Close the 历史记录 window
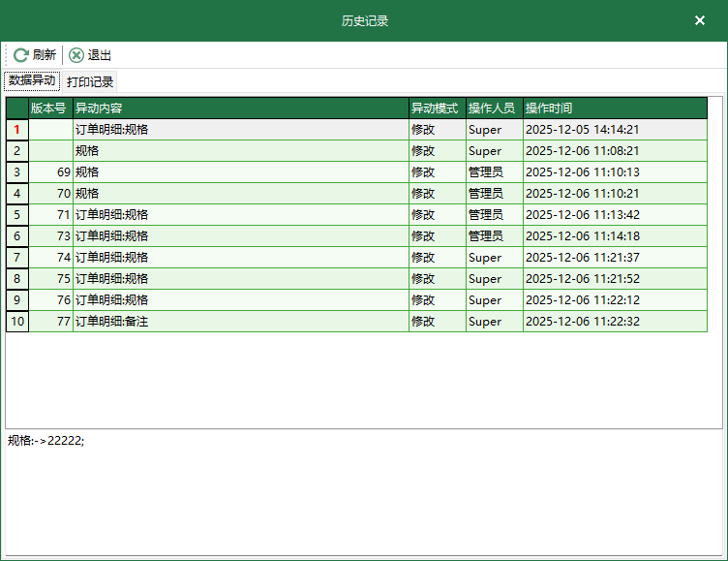This screenshot has height=561, width=728. point(700,20)
